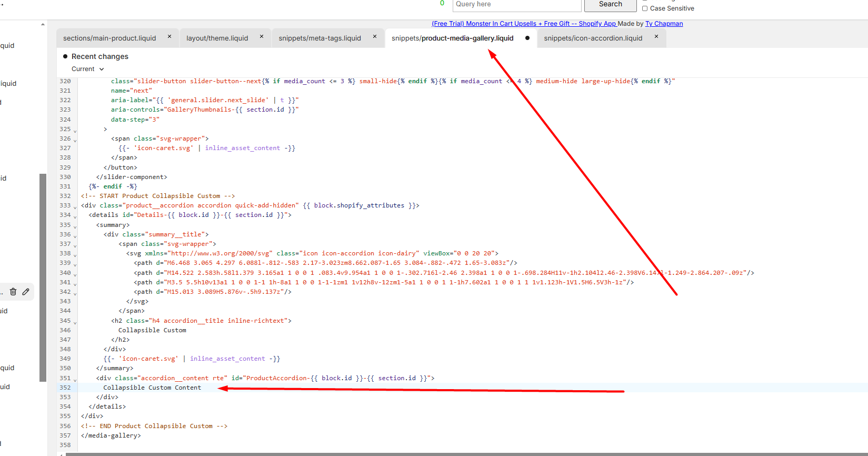Close the layout/theme.liquid tab
The width and height of the screenshot is (868, 456).
pyautogui.click(x=262, y=36)
